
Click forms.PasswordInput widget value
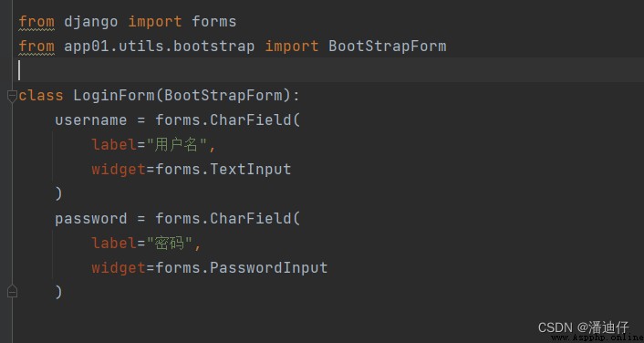click(242, 268)
